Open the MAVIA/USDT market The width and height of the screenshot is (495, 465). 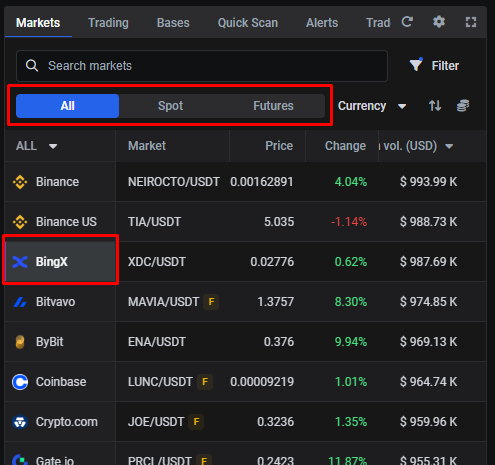coord(163,302)
